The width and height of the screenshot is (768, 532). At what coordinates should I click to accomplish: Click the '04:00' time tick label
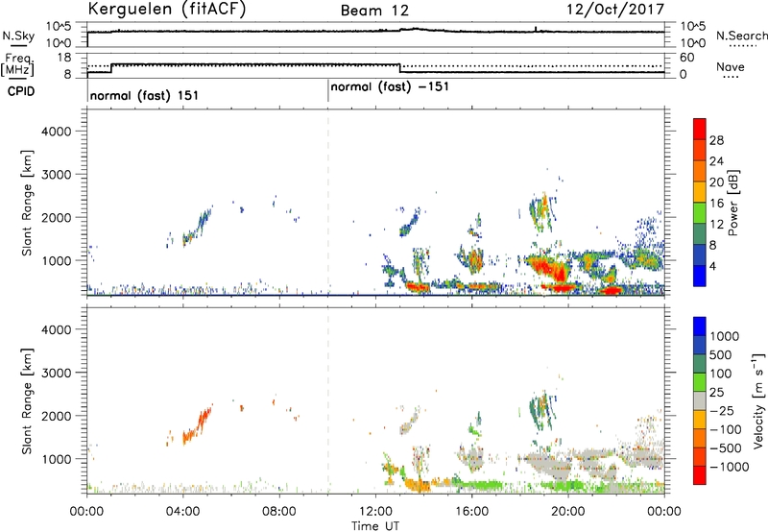183,512
